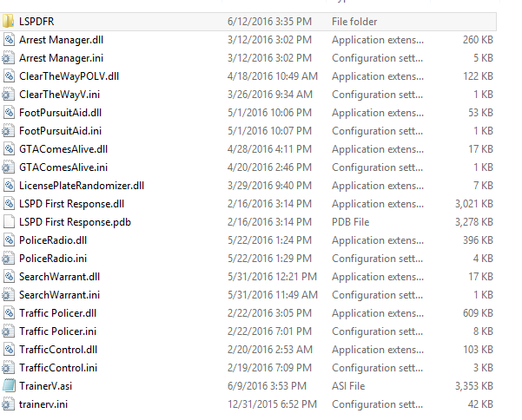Image resolution: width=522 pixels, height=420 pixels.
Task: Click the Arrest Manager.dll file icon
Action: pos(9,40)
